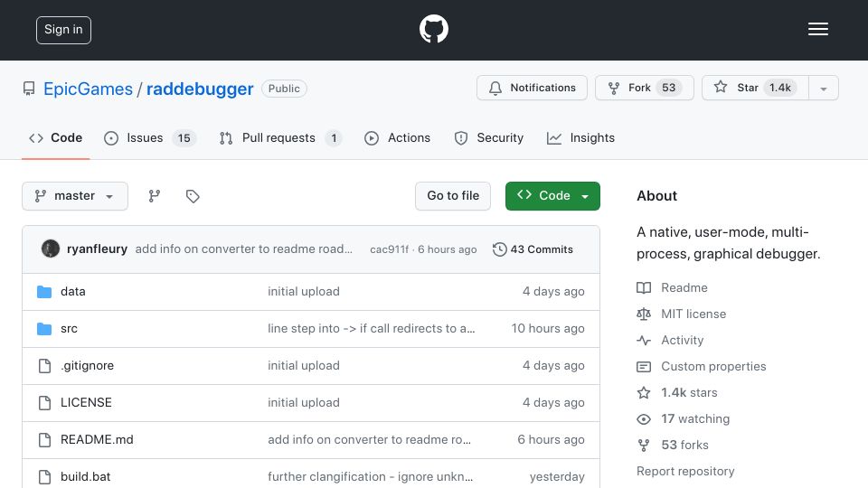Open the raddebugger repository link
868x488 pixels.
click(x=200, y=89)
